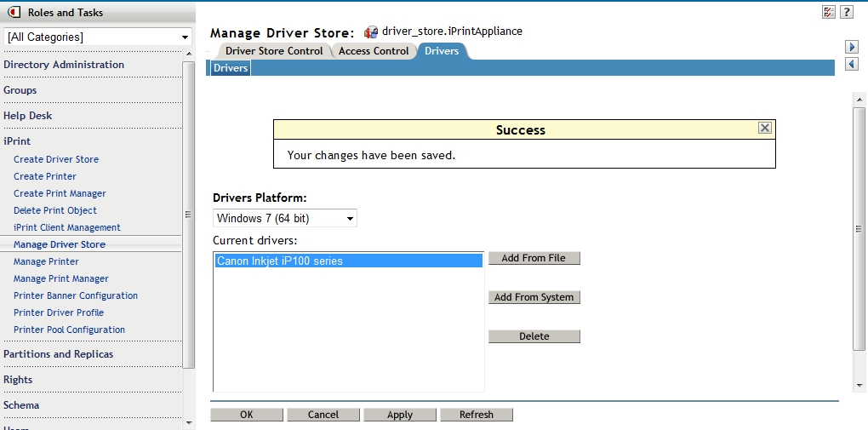Click main panel scrollbar down arrow
This screenshot has width=868, height=430.
859,385
